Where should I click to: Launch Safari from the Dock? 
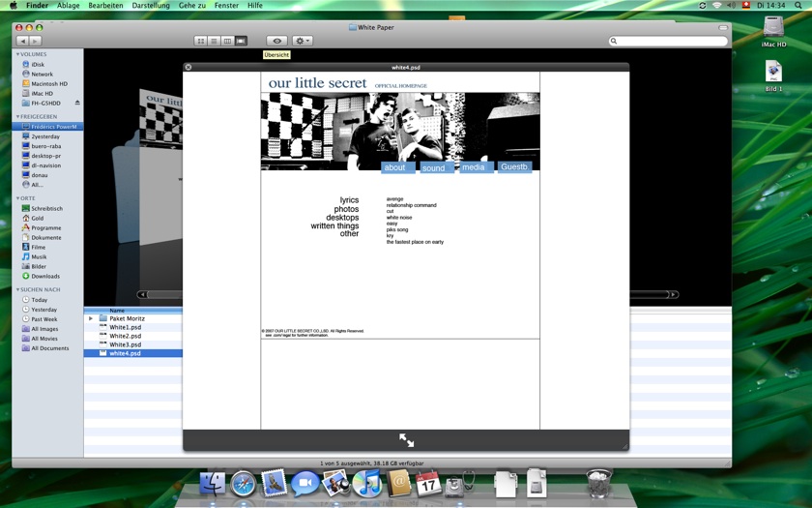[243, 484]
